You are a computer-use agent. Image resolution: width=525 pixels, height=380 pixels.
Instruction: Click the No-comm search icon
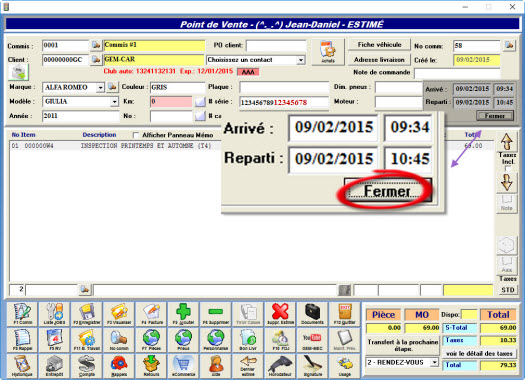(x=119, y=339)
